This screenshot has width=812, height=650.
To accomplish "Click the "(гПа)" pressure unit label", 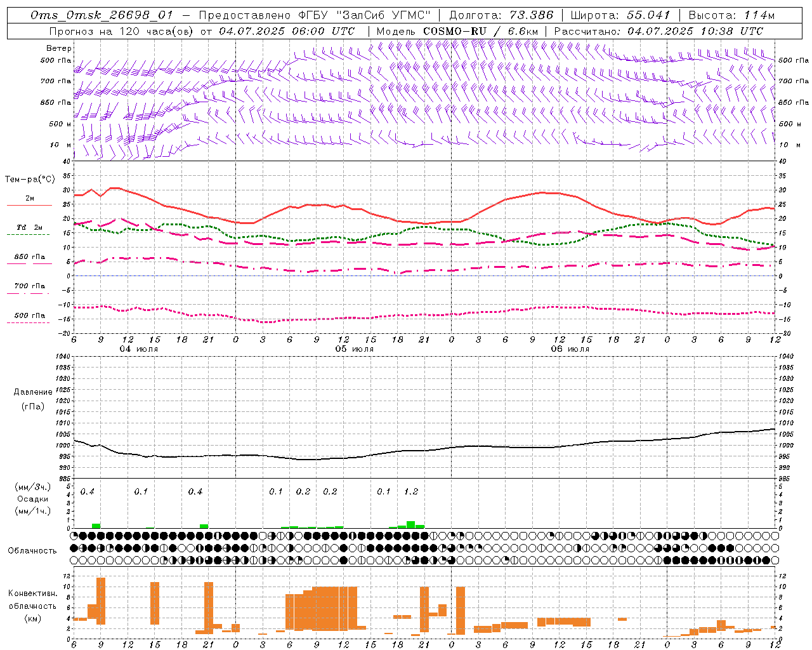I will (x=33, y=406).
